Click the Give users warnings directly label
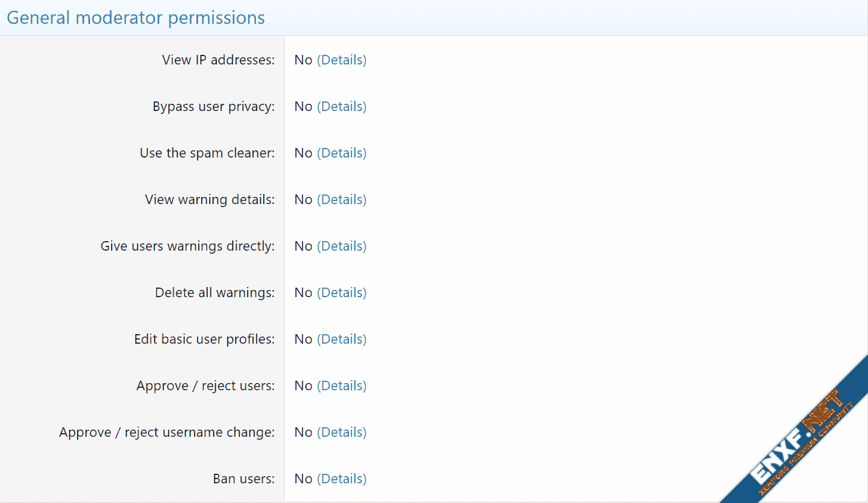This screenshot has height=503, width=868. 187,246
